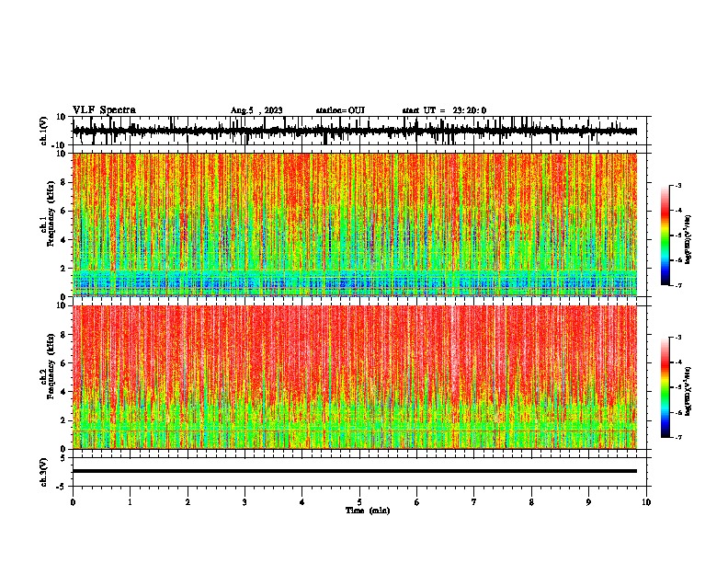Click time axis tick label "4"

point(302,502)
